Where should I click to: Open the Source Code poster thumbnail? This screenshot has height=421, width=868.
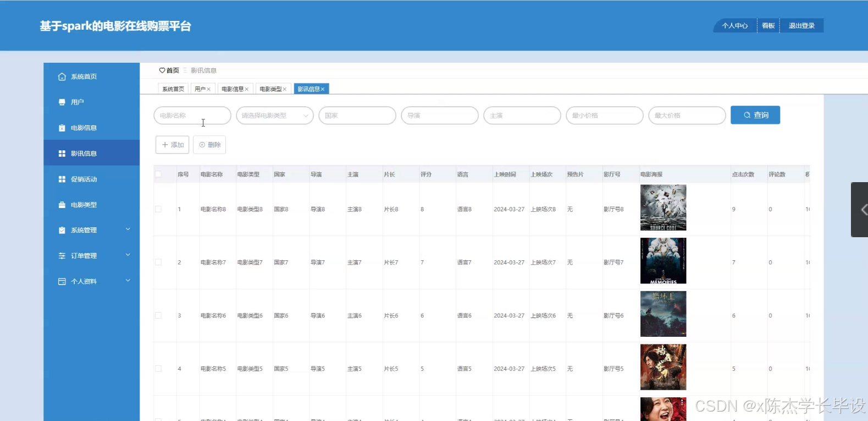pyautogui.click(x=664, y=207)
